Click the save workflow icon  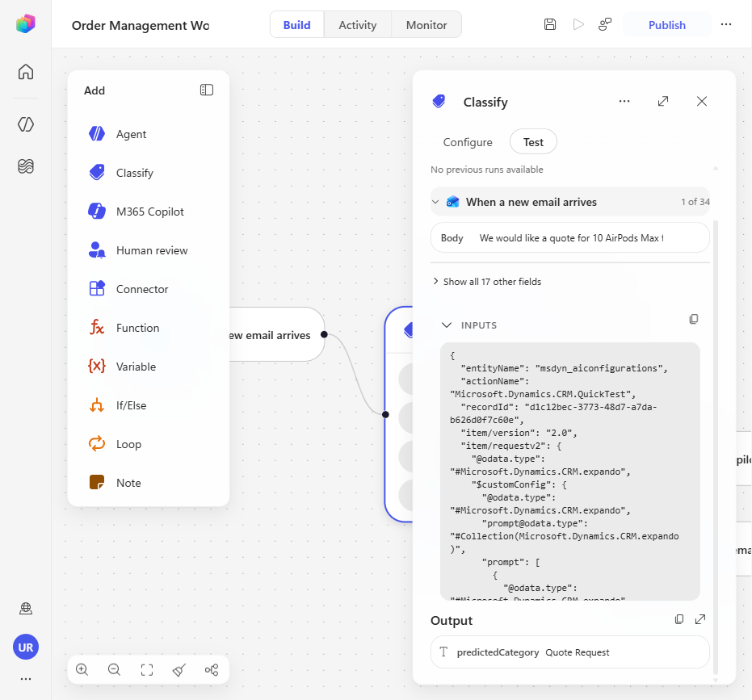[x=550, y=24]
